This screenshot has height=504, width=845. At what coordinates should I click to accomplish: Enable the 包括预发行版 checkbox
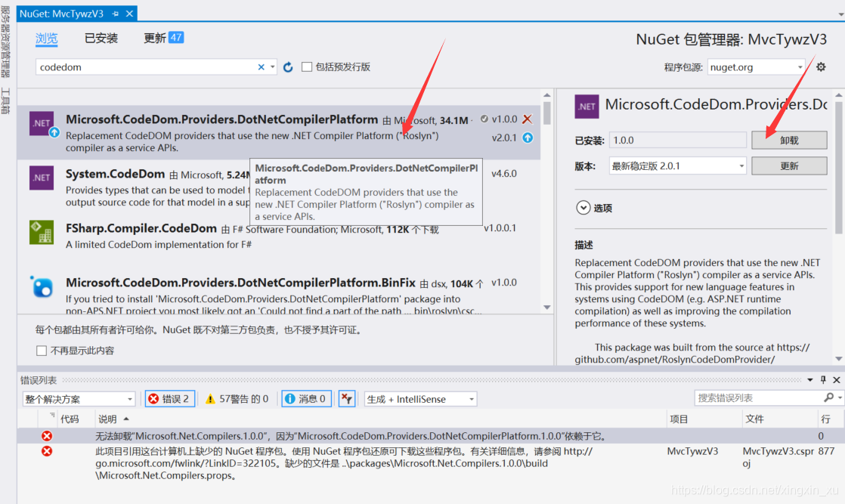[305, 66]
